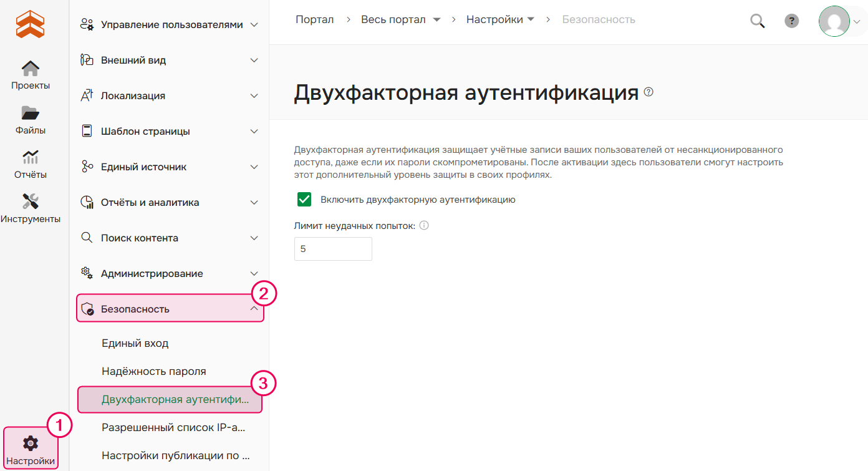Image resolution: width=868 pixels, height=471 pixels.
Task: Open the help question mark icon
Action: pos(791,21)
